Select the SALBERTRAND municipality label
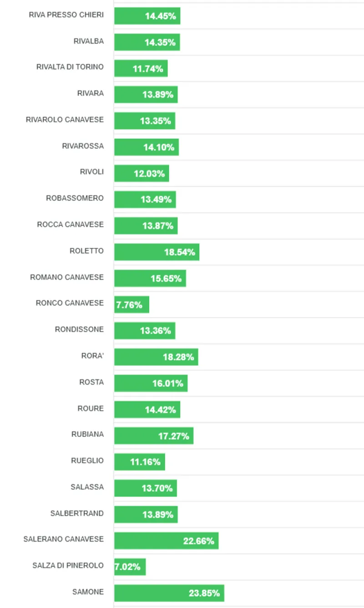The width and height of the screenshot is (364, 608). pos(77,513)
